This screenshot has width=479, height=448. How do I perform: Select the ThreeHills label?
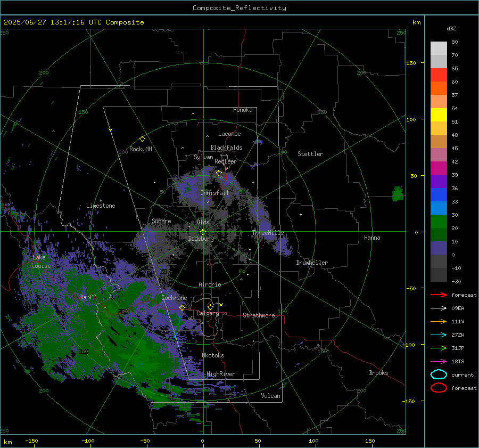click(x=268, y=233)
